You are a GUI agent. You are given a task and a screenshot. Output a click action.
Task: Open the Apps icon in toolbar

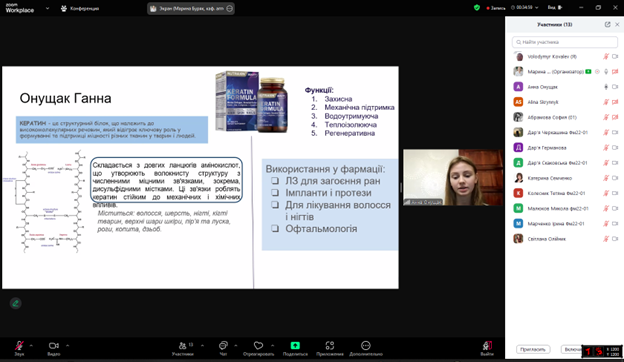click(x=330, y=345)
